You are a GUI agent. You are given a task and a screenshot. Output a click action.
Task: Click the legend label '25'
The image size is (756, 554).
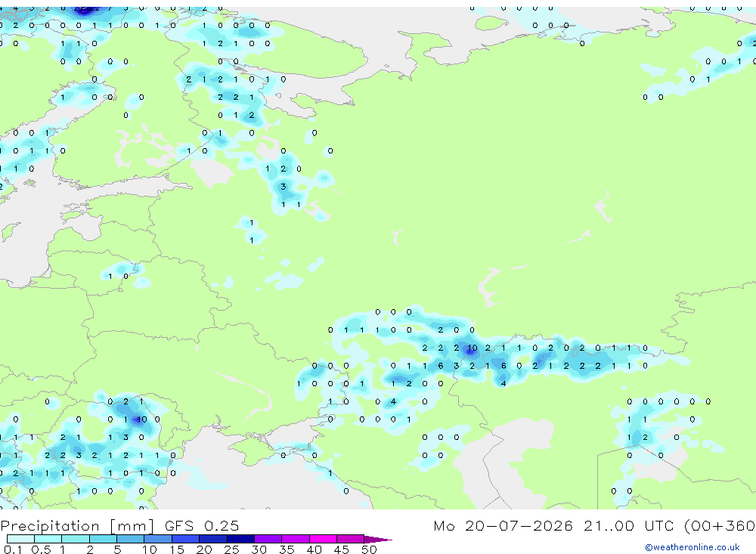(x=231, y=549)
